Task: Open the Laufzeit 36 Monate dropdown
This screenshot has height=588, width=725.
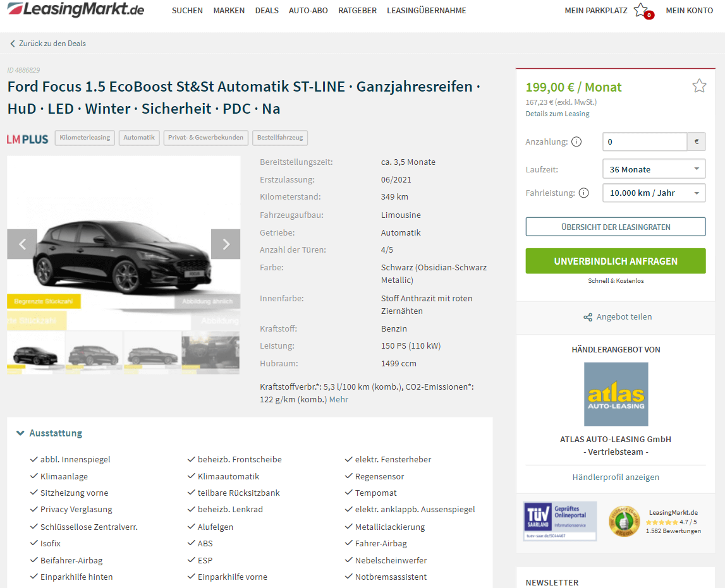Action: click(x=654, y=169)
